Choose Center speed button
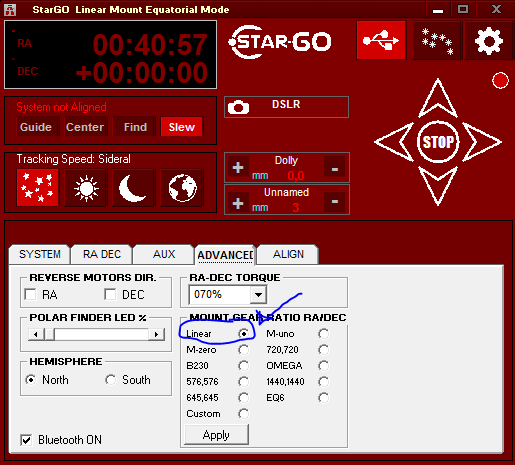Image resolution: width=515 pixels, height=465 pixels. 85,127
